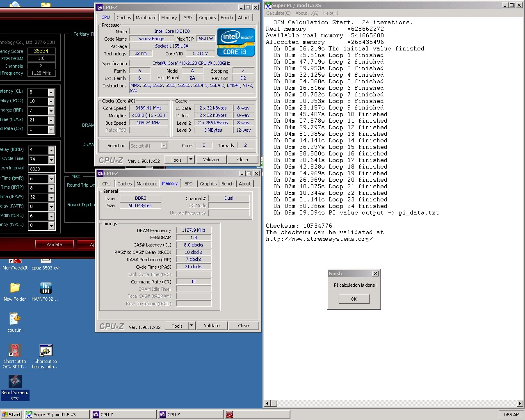Open the Start menu
Image resolution: width=525 pixels, height=420 pixels.
tap(11, 415)
